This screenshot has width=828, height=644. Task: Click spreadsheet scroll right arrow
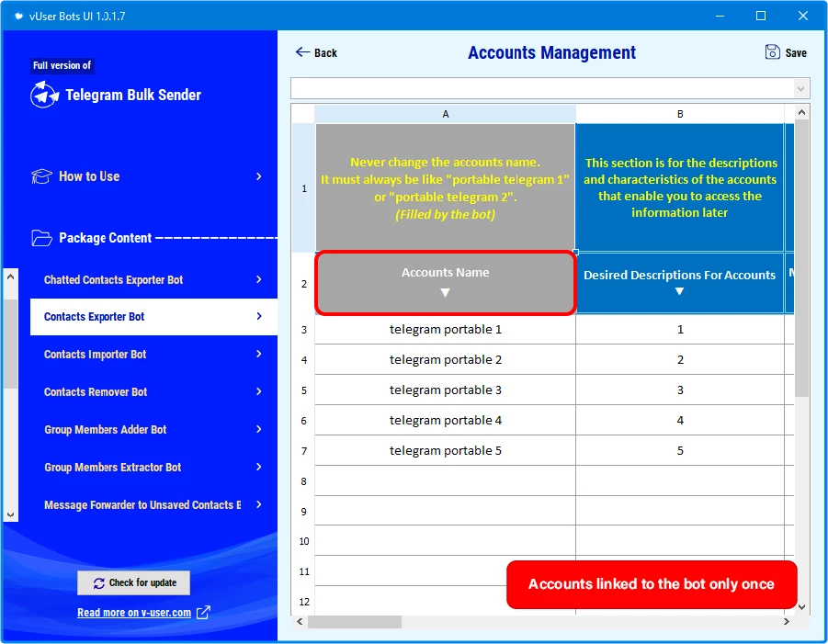(787, 622)
